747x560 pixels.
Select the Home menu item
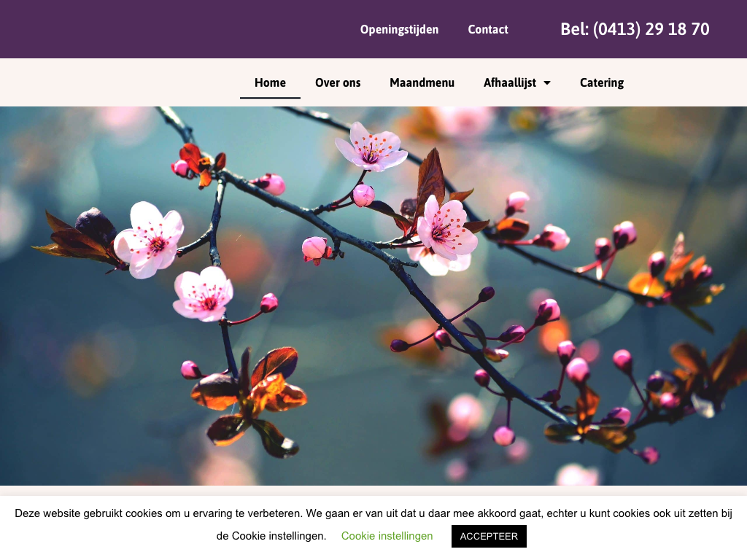tap(270, 83)
